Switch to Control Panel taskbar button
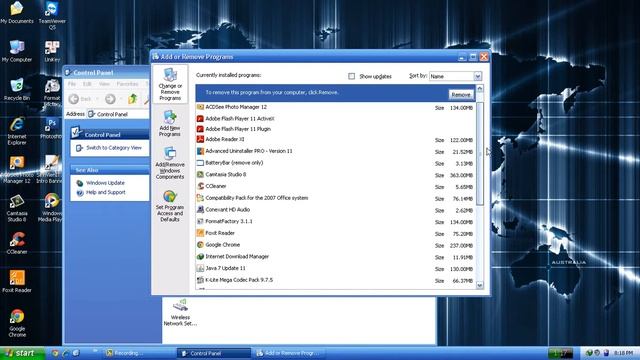 pyautogui.click(x=213, y=353)
